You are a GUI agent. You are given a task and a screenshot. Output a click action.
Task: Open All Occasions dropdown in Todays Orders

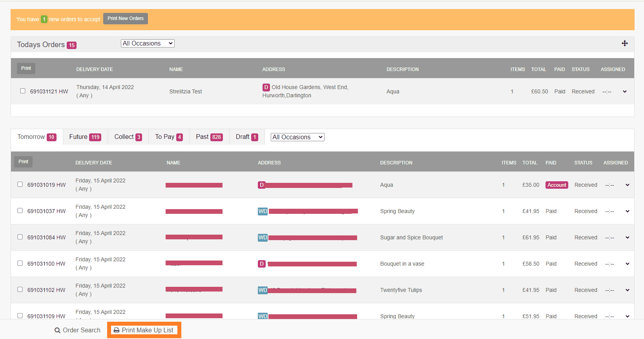tap(148, 44)
